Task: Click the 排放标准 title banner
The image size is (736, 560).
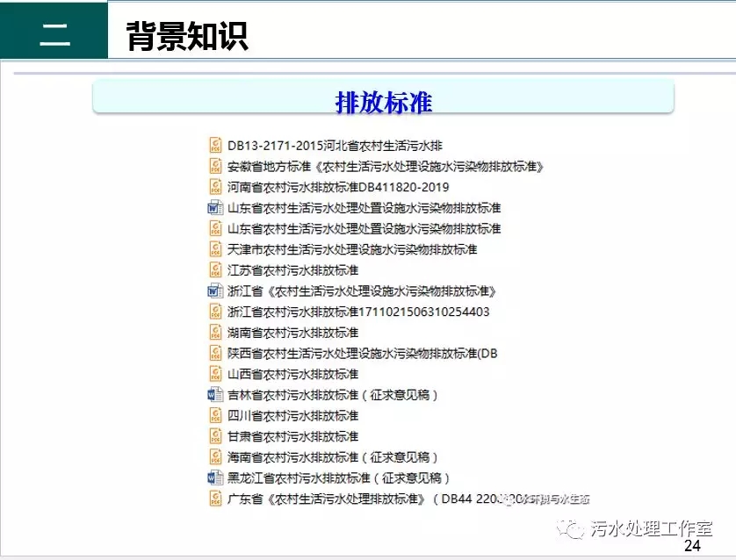Action: click(x=383, y=101)
